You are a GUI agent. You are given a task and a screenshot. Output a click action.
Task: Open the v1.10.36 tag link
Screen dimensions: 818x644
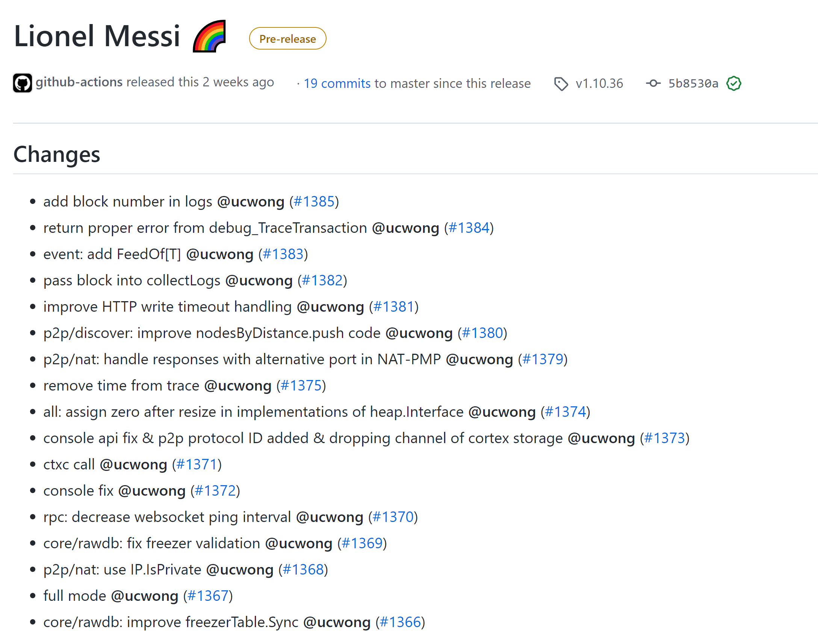click(x=599, y=83)
